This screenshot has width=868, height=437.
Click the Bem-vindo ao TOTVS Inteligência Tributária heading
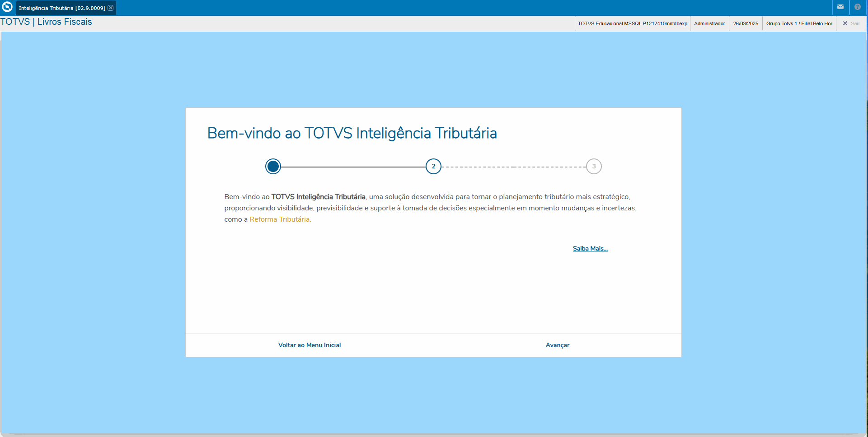pyautogui.click(x=352, y=133)
